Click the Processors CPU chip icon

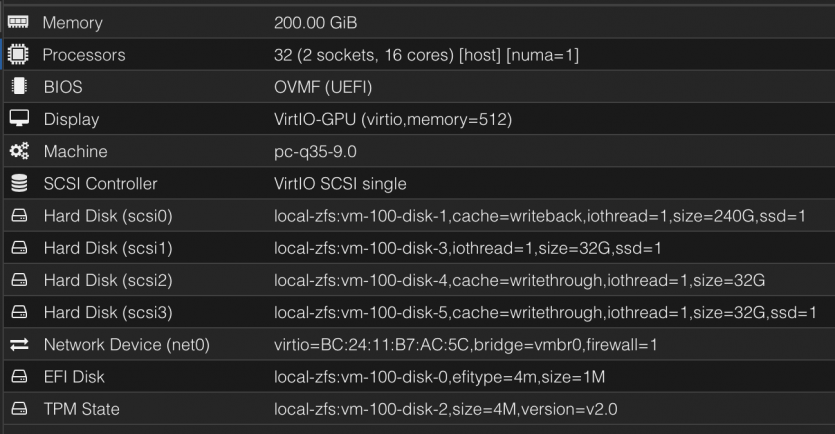coord(18,55)
